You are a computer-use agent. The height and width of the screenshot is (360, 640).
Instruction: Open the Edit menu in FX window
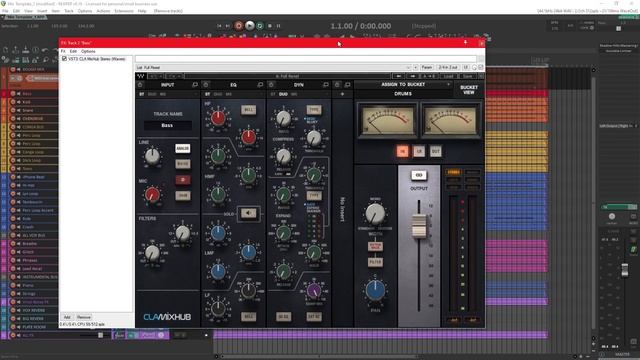point(73,51)
